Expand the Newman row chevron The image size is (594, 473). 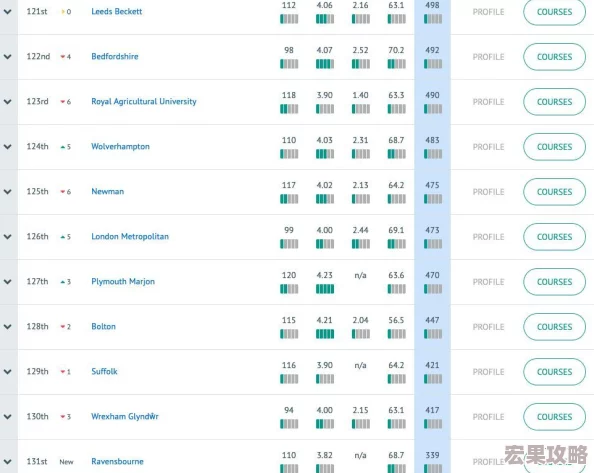[x=8, y=192]
